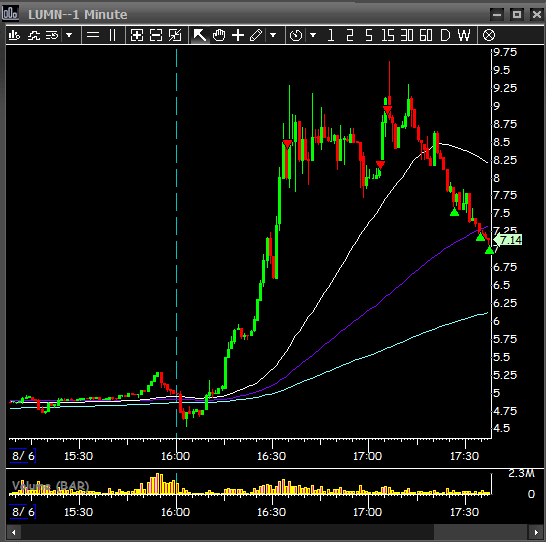Click the chart settings list icon
The height and width of the screenshot is (542, 546).
pyautogui.click(x=52, y=35)
